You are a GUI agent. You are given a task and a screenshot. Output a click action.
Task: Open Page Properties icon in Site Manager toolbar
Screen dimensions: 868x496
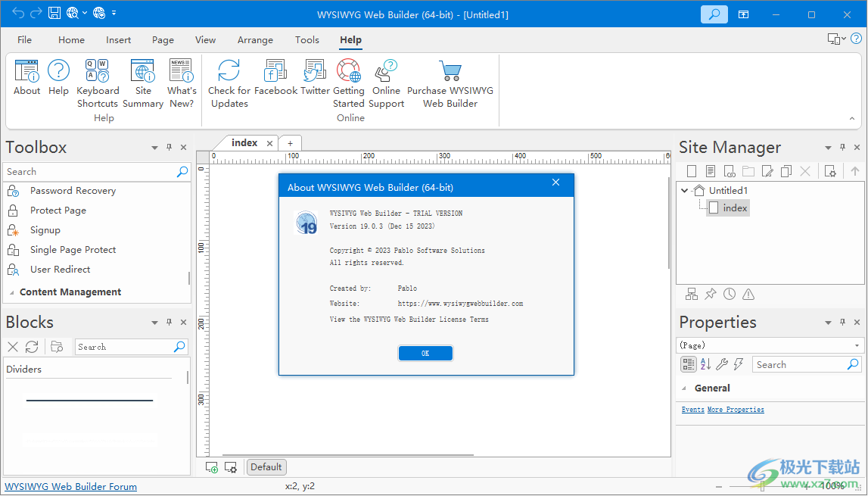click(829, 170)
